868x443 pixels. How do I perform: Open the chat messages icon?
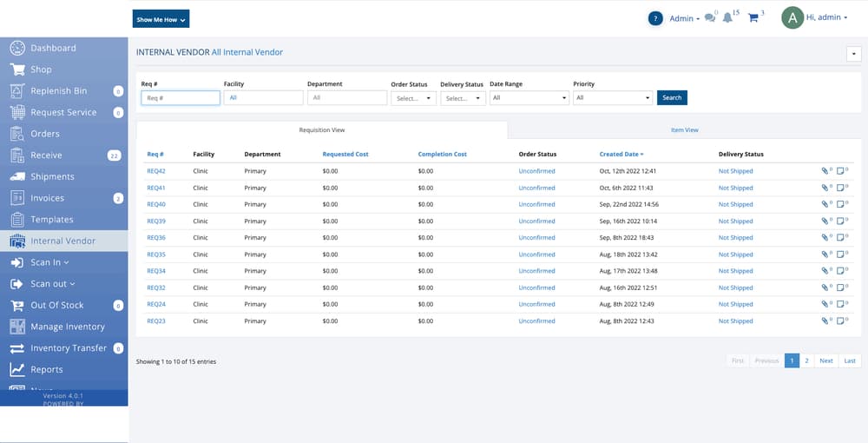[710, 18]
